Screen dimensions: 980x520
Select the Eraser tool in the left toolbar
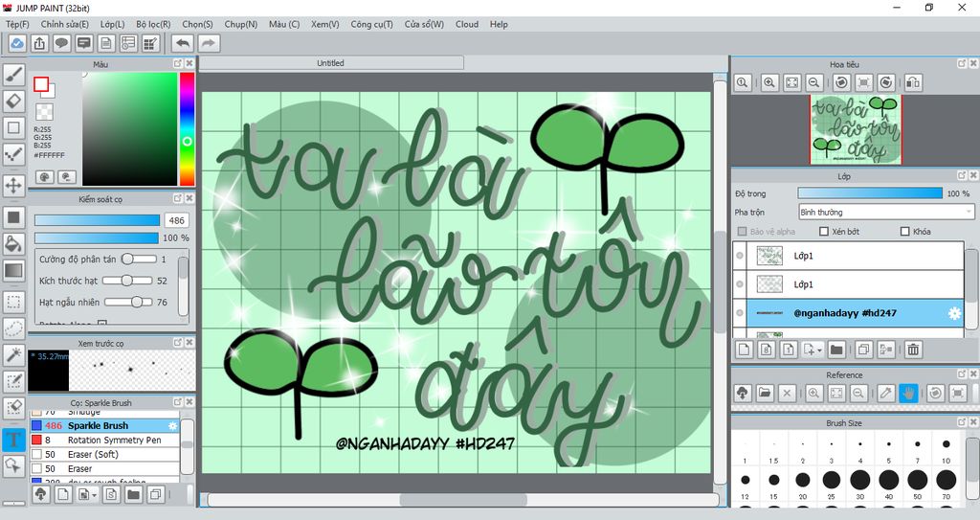click(13, 101)
